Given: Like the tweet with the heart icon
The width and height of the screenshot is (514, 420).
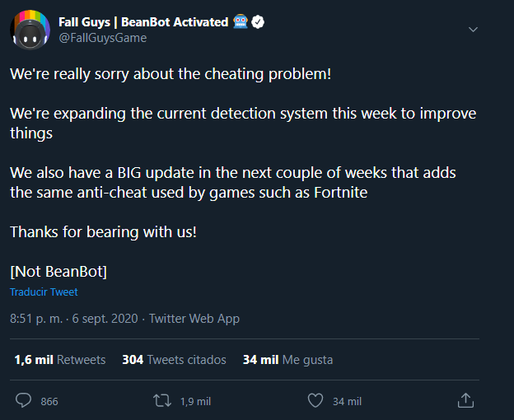Looking at the screenshot, I should click(x=315, y=401).
